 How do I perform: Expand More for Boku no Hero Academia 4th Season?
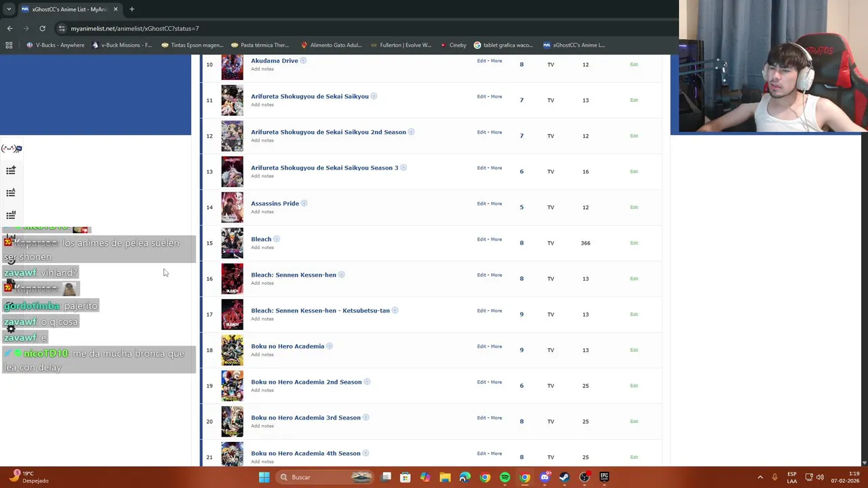tap(496, 453)
